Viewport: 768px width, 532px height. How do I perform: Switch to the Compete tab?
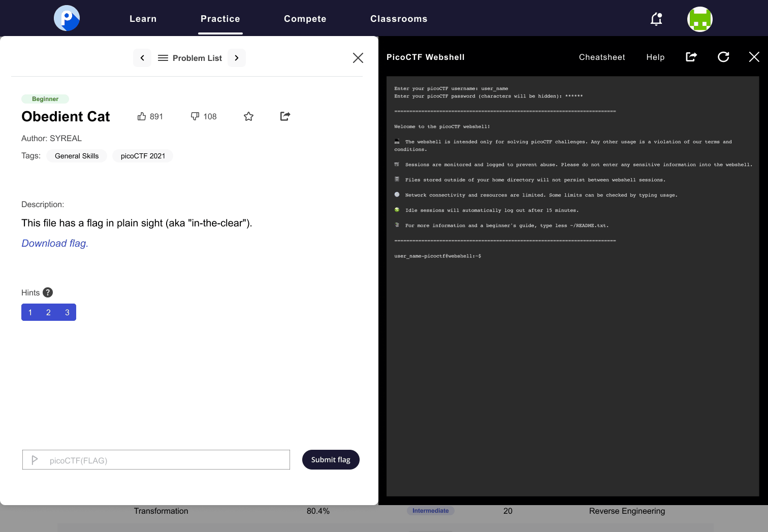tap(305, 19)
